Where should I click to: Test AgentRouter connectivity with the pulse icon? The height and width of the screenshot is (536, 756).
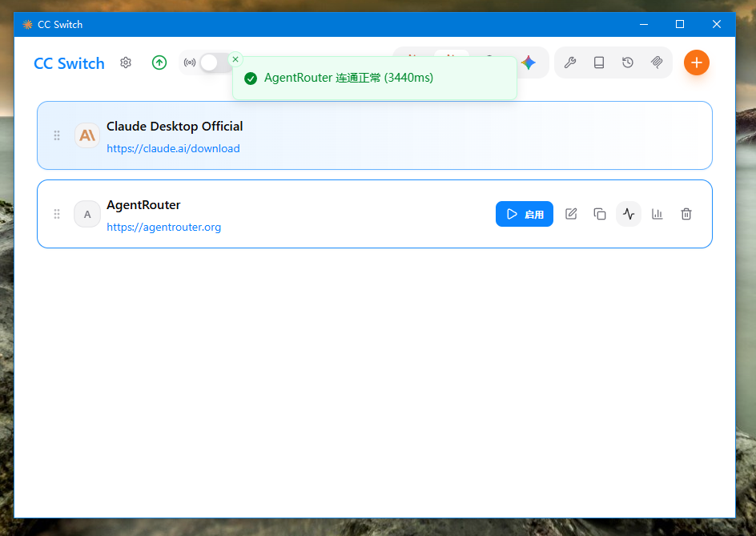(628, 214)
